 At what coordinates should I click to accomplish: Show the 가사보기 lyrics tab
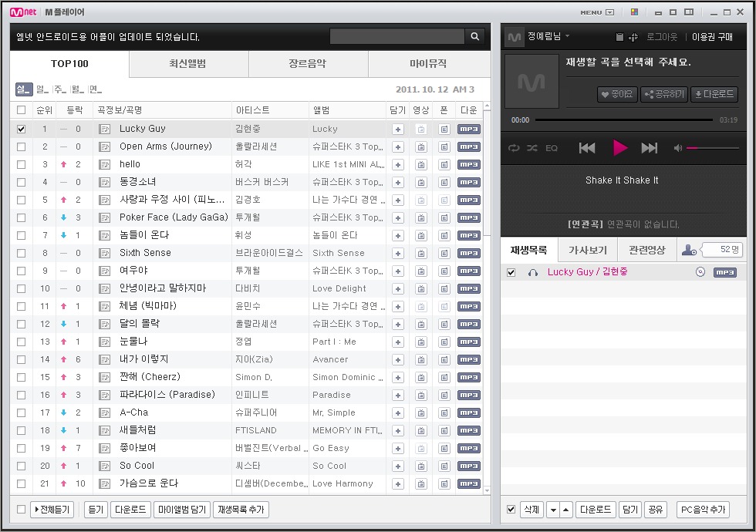587,250
